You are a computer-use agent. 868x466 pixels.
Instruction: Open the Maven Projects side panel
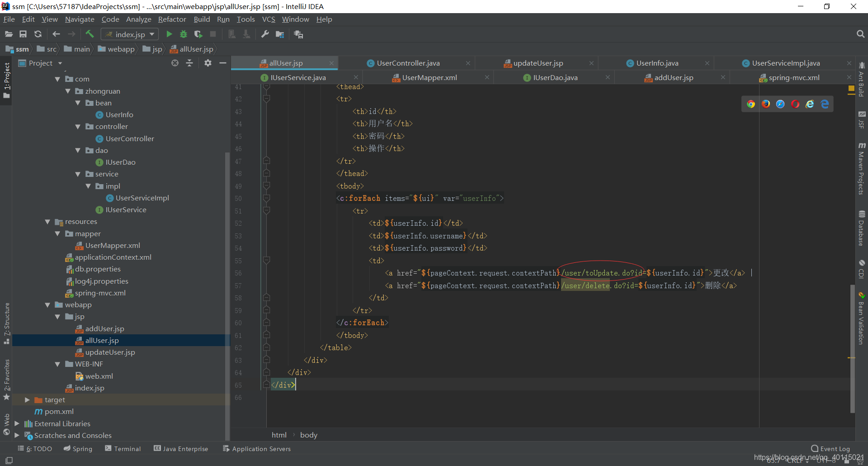[x=862, y=169]
